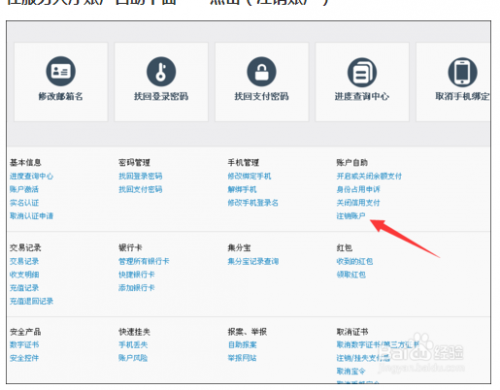Open 数字证书 link under 安全产品
This screenshot has height=390, width=500.
click(24, 345)
